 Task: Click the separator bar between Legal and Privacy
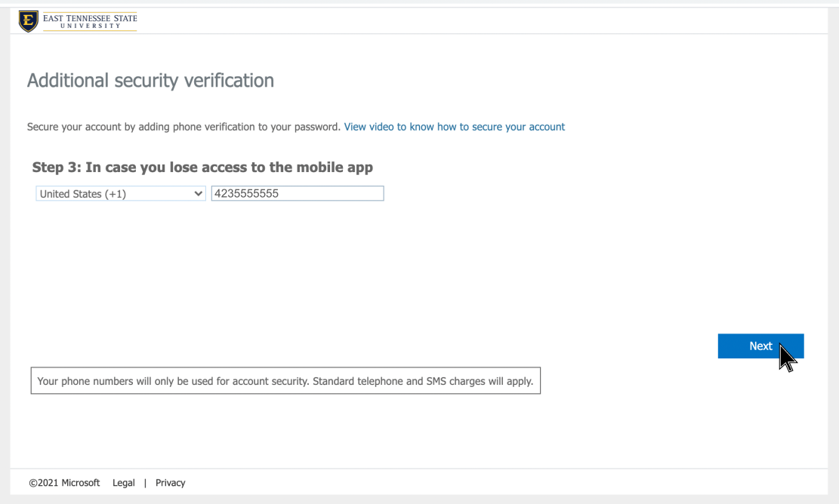click(x=145, y=483)
